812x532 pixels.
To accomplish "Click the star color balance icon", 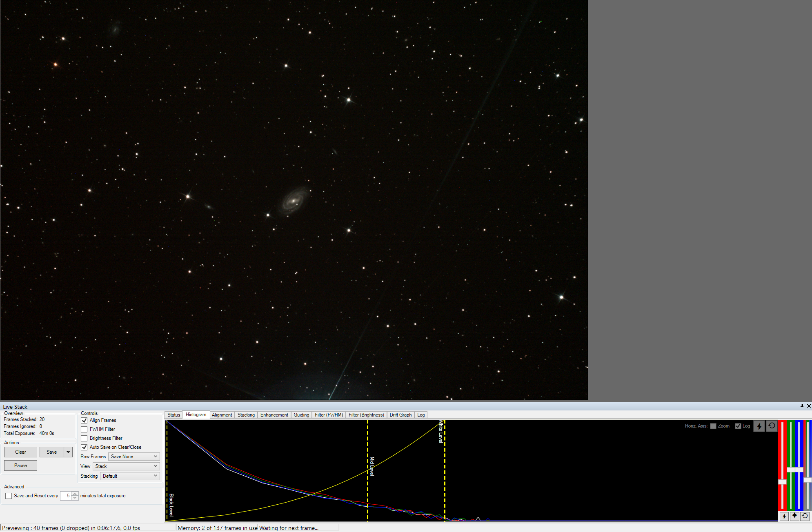I will pyautogui.click(x=794, y=516).
